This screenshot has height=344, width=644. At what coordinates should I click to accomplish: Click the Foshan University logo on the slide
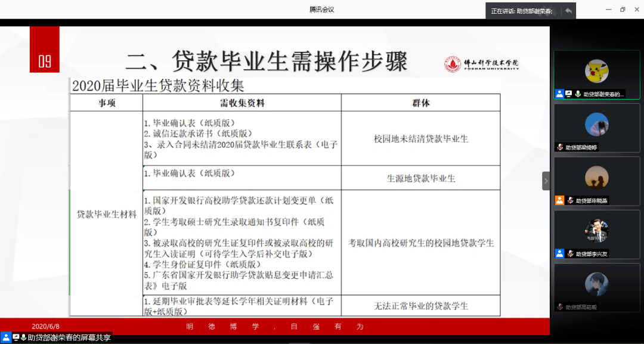[481, 64]
